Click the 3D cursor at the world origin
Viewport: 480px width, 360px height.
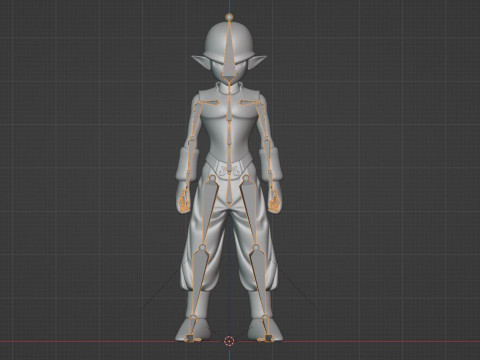(x=229, y=341)
